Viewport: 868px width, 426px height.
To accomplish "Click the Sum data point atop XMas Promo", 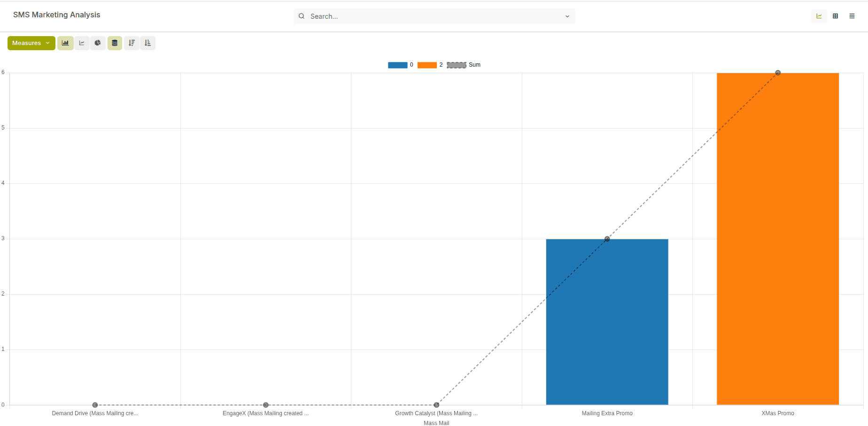I will [x=778, y=73].
